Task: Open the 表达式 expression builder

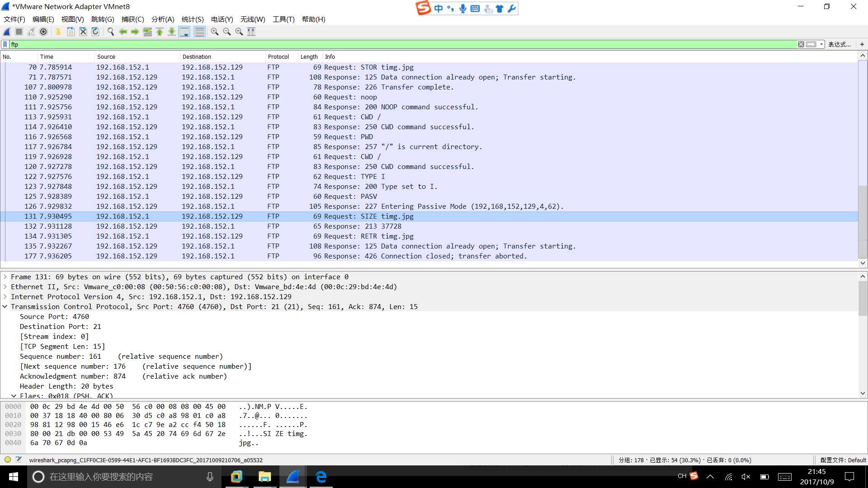Action: click(840, 44)
